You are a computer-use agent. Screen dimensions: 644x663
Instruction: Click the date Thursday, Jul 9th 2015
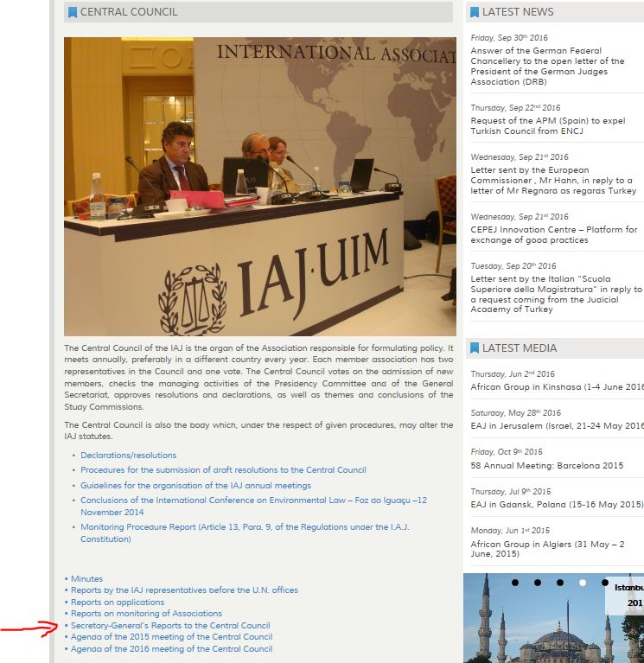511,492
